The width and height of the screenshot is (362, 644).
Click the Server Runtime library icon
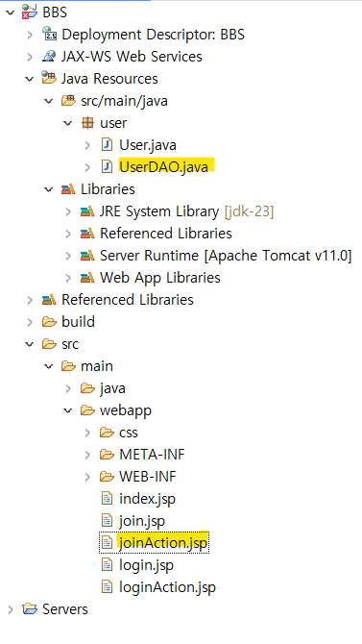coord(87,256)
